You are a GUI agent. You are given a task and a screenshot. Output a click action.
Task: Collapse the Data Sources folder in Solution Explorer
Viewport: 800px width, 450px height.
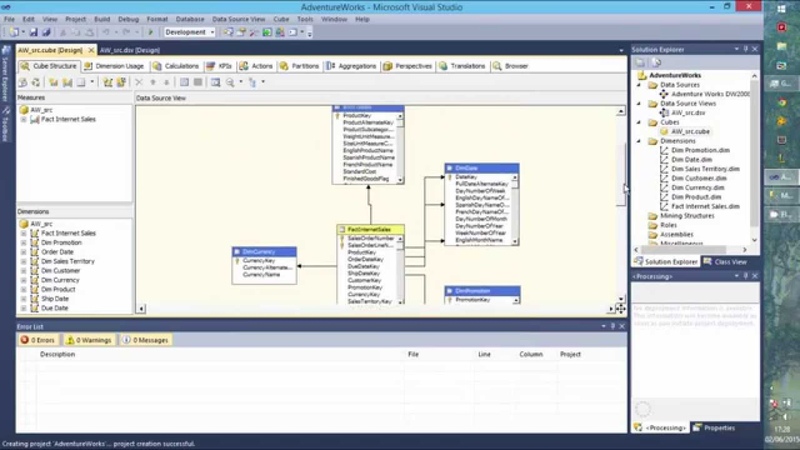[639, 85]
